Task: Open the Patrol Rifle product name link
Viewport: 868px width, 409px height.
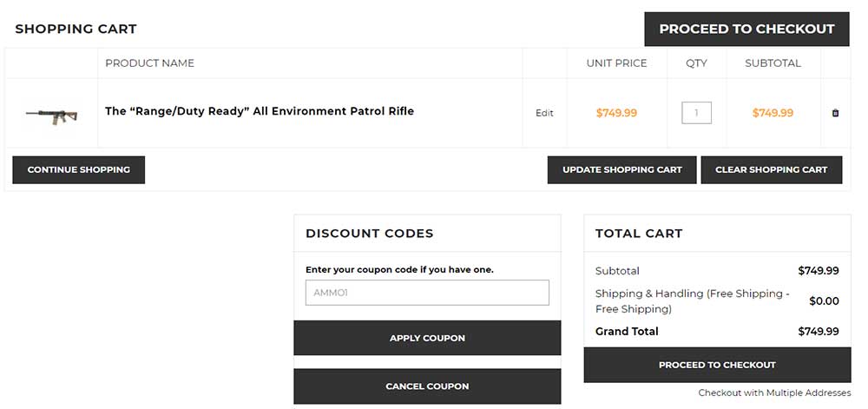Action: [260, 111]
